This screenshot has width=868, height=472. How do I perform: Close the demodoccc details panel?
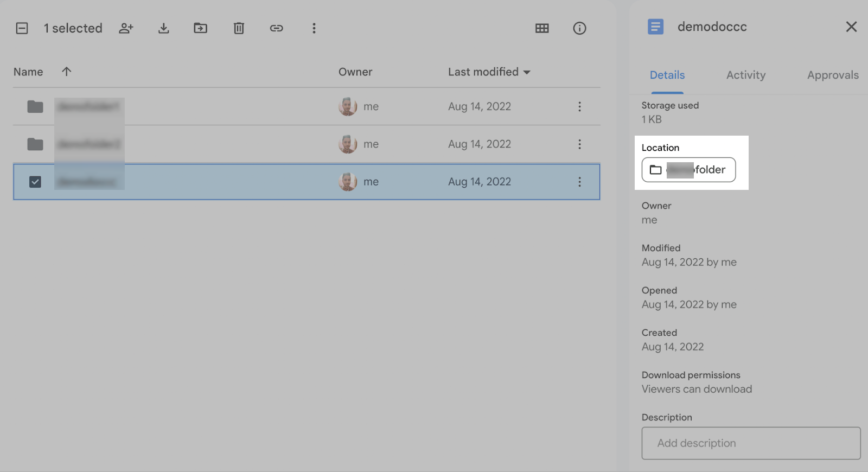(851, 27)
